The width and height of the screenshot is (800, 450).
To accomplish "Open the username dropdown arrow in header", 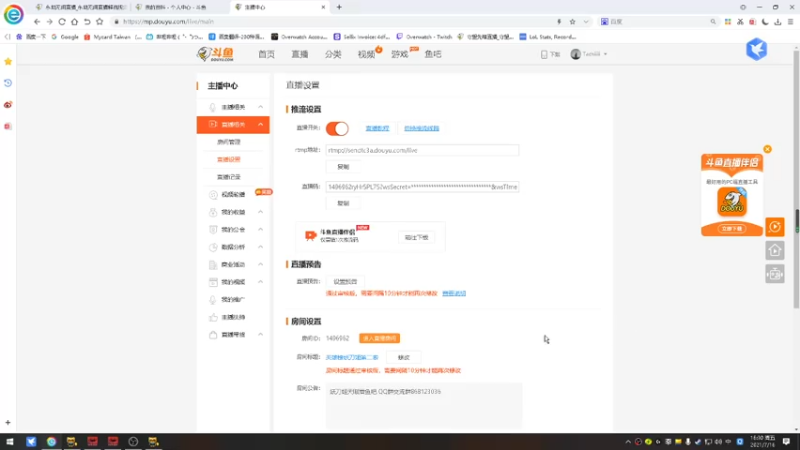I will click(606, 54).
